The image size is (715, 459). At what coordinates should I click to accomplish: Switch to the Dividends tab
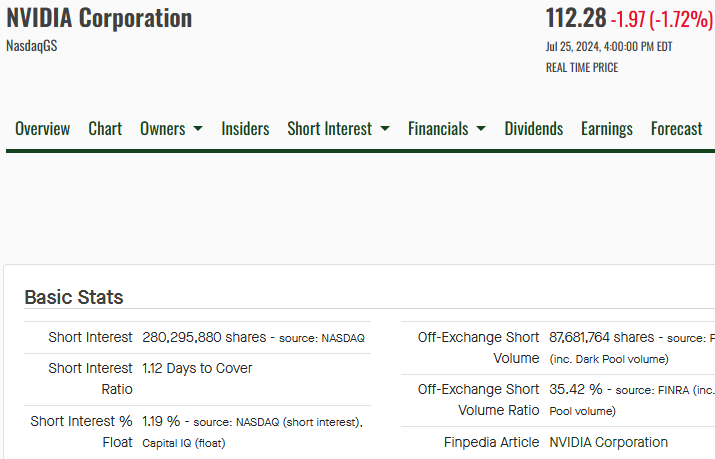click(533, 129)
